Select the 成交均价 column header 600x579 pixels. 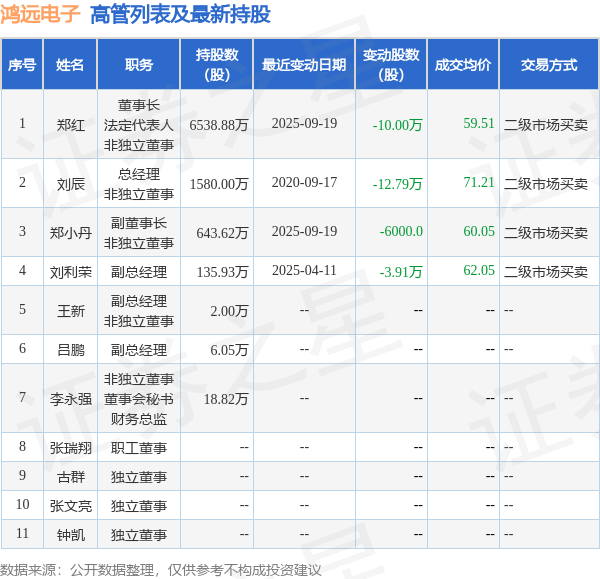point(463,65)
